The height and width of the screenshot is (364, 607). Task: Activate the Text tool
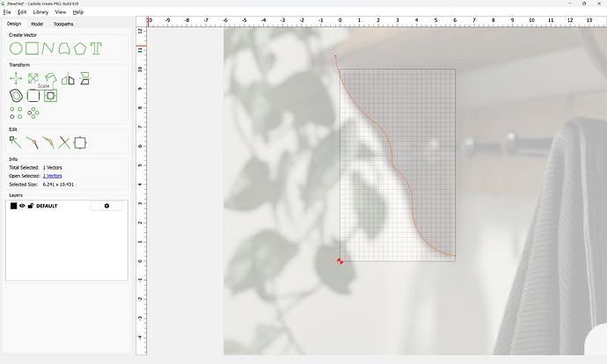click(96, 47)
